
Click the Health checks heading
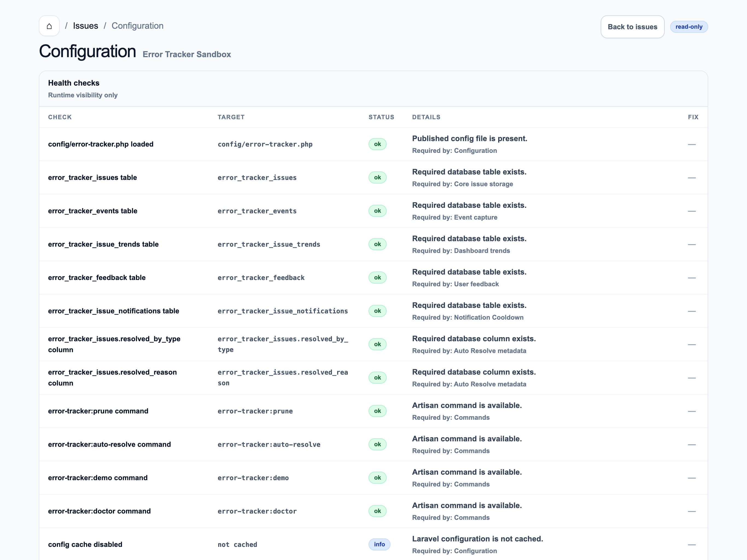point(74,83)
